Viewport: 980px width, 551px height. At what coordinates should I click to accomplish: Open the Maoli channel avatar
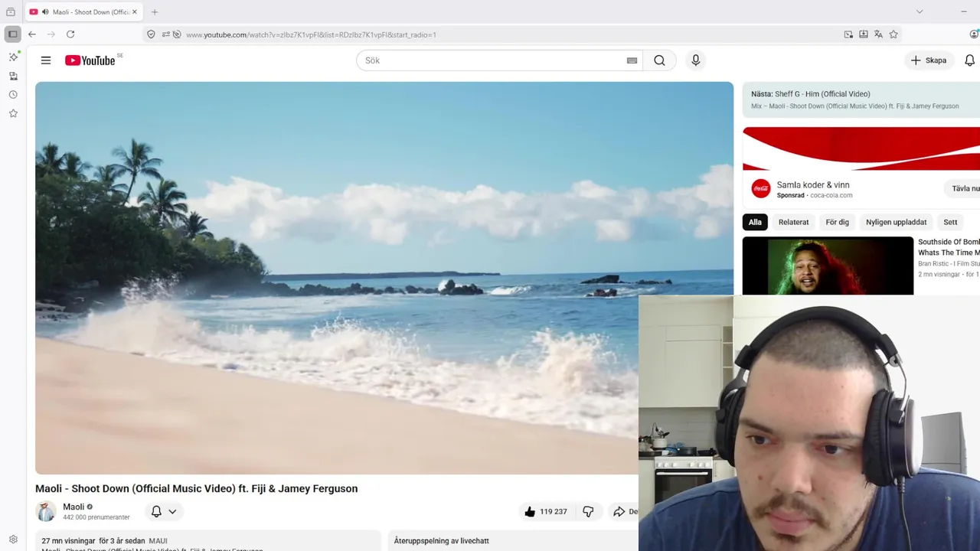point(46,511)
